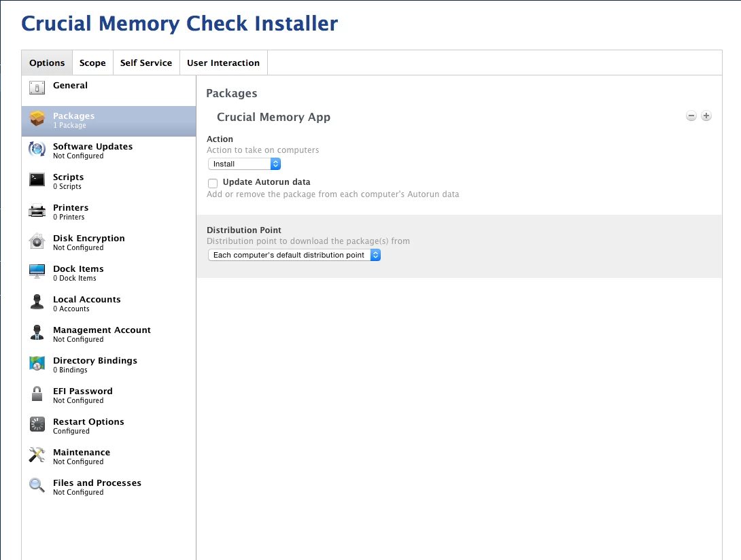Click the Management Account suited person icon
741x560 pixels.
(37, 333)
